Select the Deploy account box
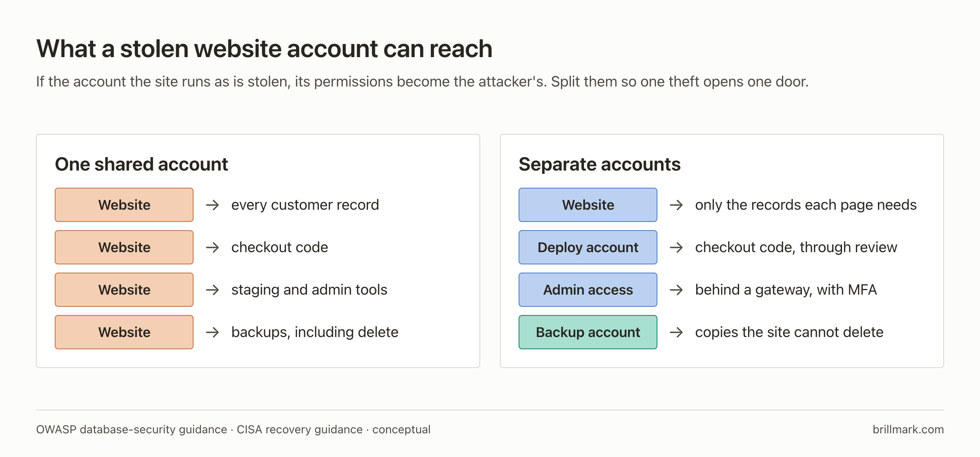Screen dimensions: 980x457 point(588,247)
